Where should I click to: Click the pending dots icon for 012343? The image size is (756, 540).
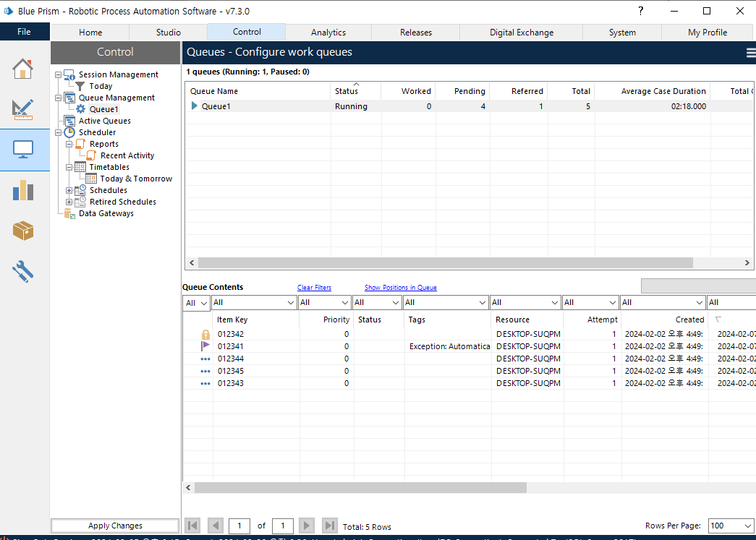(205, 383)
